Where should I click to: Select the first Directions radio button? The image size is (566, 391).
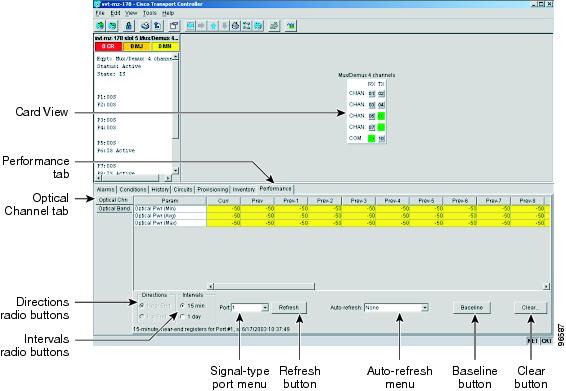pyautogui.click(x=142, y=305)
